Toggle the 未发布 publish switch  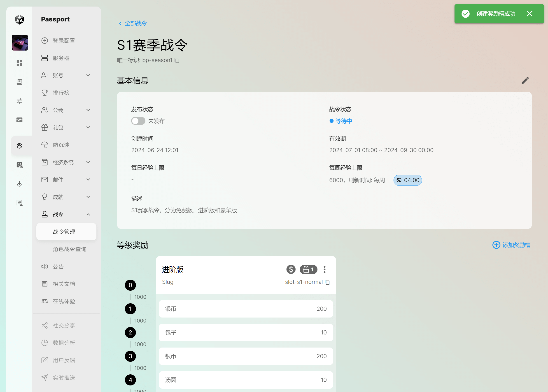138,121
